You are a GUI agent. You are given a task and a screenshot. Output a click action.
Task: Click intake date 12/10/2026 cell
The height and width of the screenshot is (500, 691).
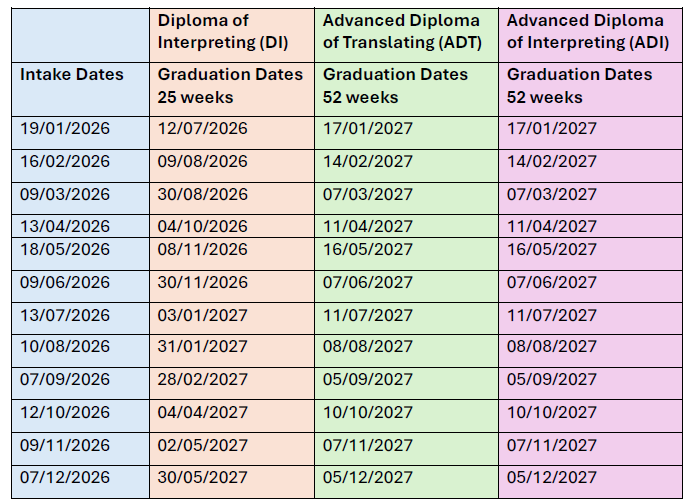[66, 412]
